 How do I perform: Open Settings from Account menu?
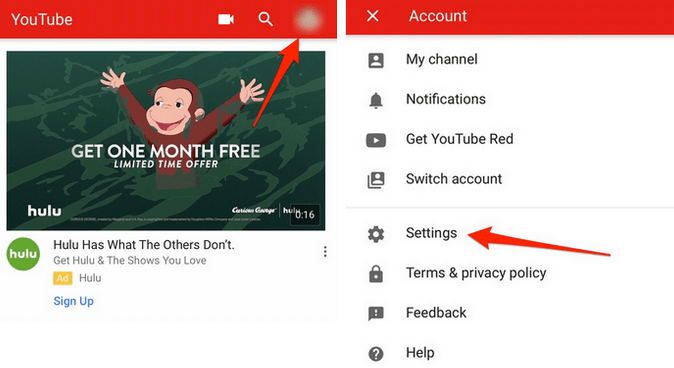(432, 233)
